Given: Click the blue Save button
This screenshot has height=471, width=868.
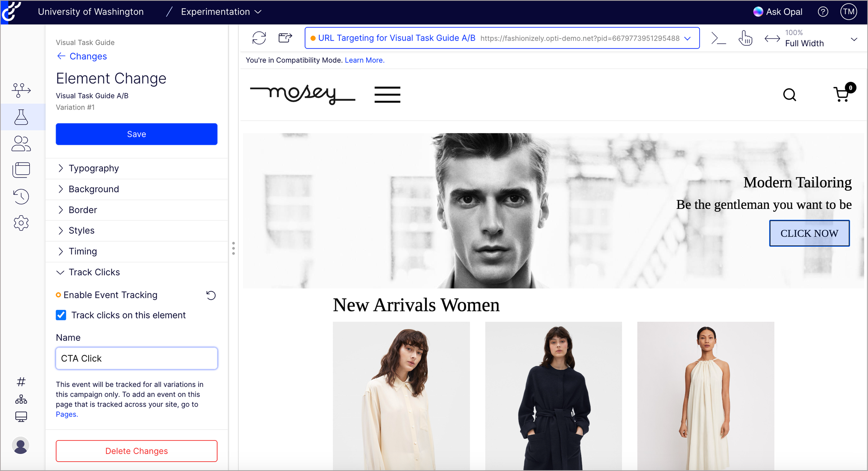Looking at the screenshot, I should tap(136, 134).
